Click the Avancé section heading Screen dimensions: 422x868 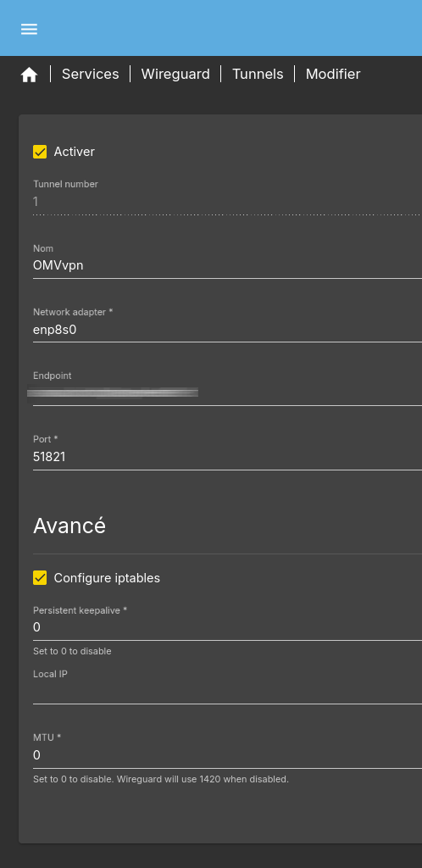coord(69,526)
